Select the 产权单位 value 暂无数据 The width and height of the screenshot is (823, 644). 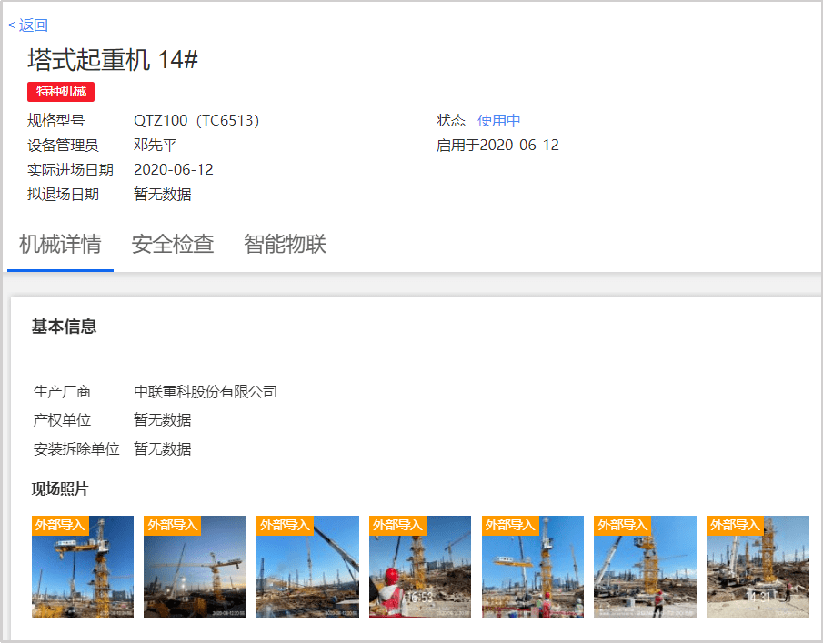pos(162,420)
